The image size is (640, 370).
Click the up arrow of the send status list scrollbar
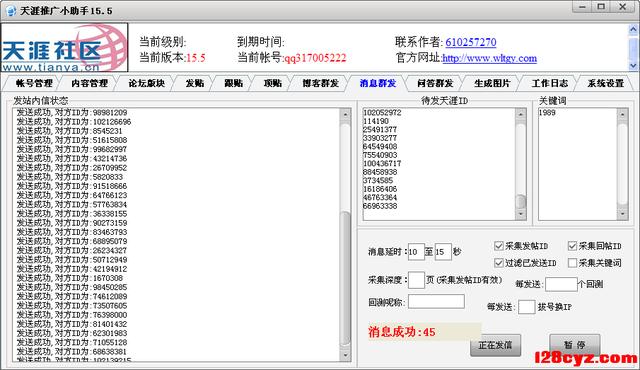point(345,114)
